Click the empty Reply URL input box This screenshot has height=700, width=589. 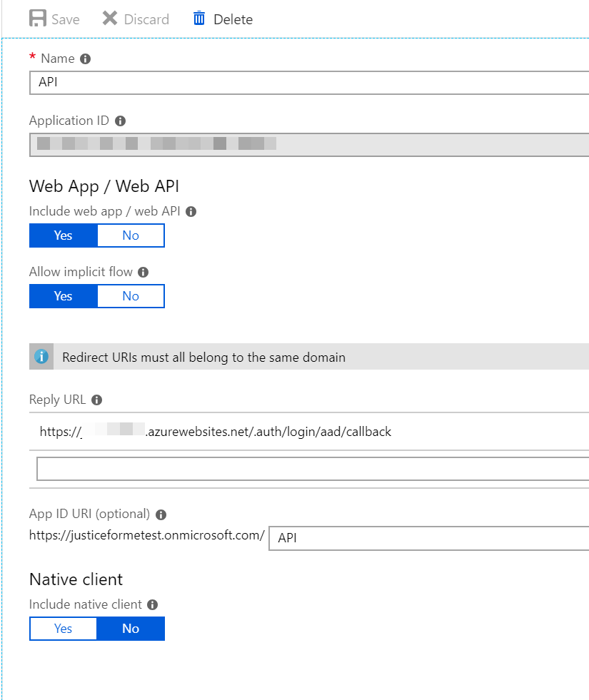[x=311, y=469]
